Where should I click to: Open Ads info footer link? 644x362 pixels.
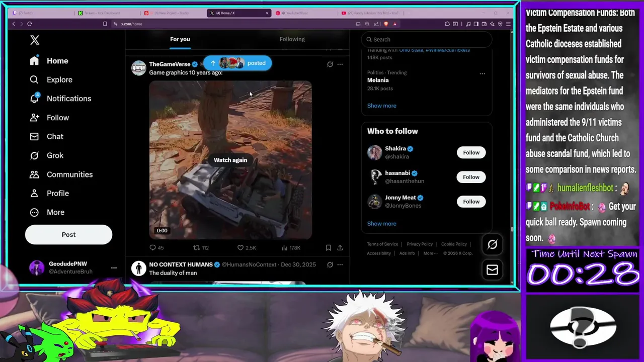point(407,253)
